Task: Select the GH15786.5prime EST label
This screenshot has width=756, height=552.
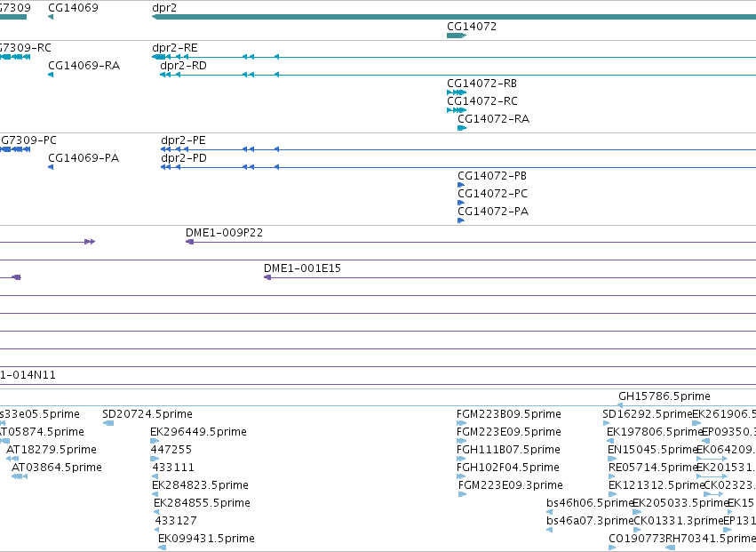Action: coord(664,396)
